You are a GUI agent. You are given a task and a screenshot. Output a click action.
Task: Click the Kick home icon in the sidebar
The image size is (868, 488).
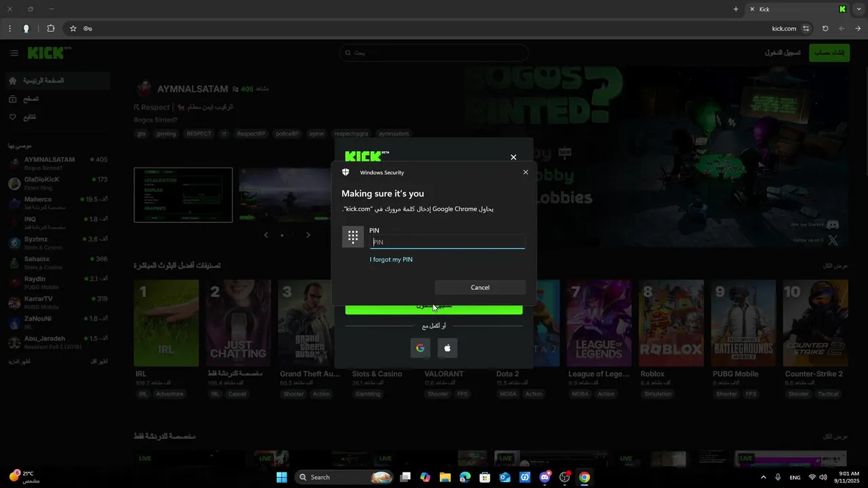(13, 81)
